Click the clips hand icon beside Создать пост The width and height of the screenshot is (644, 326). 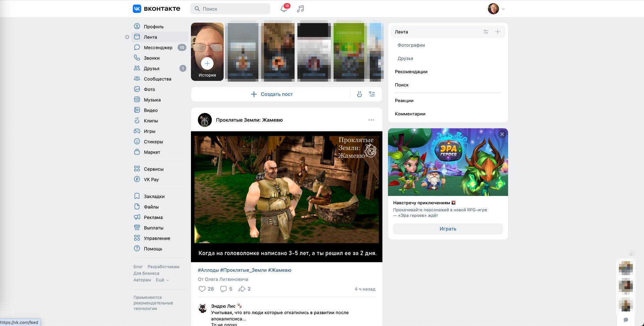(x=359, y=94)
